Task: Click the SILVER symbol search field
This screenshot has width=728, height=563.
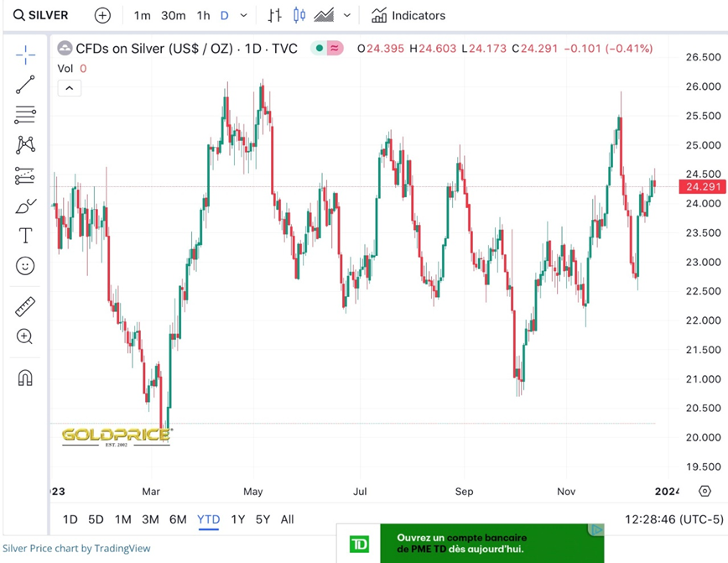Action: point(42,15)
